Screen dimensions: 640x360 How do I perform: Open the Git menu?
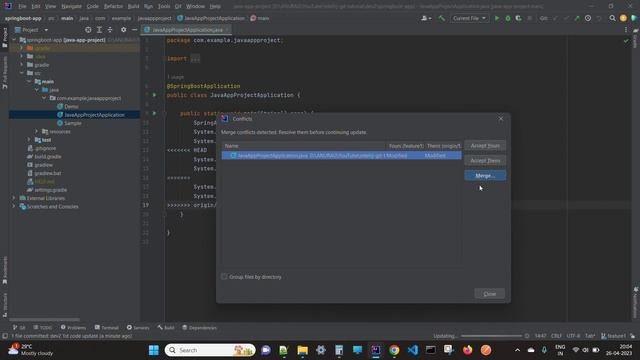(x=178, y=6)
